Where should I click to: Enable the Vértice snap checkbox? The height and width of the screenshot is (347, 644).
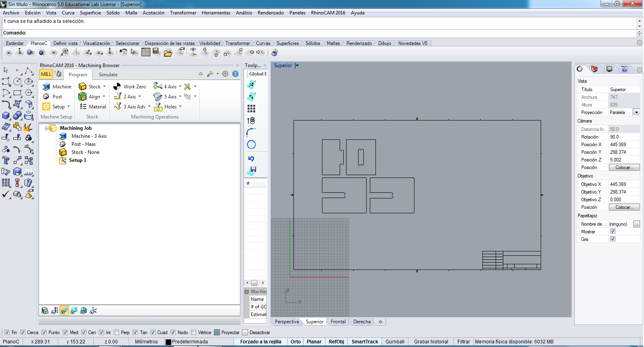pyautogui.click(x=194, y=333)
